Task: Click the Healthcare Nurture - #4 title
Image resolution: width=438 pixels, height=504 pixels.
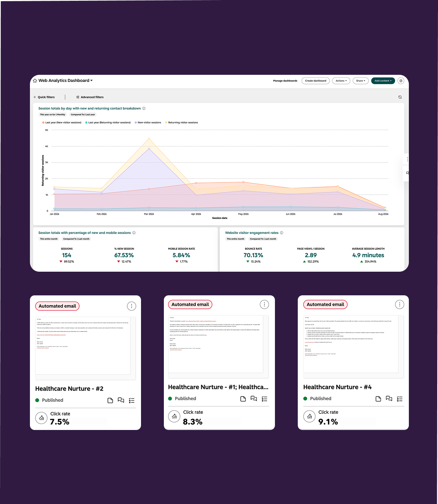Action: point(338,387)
